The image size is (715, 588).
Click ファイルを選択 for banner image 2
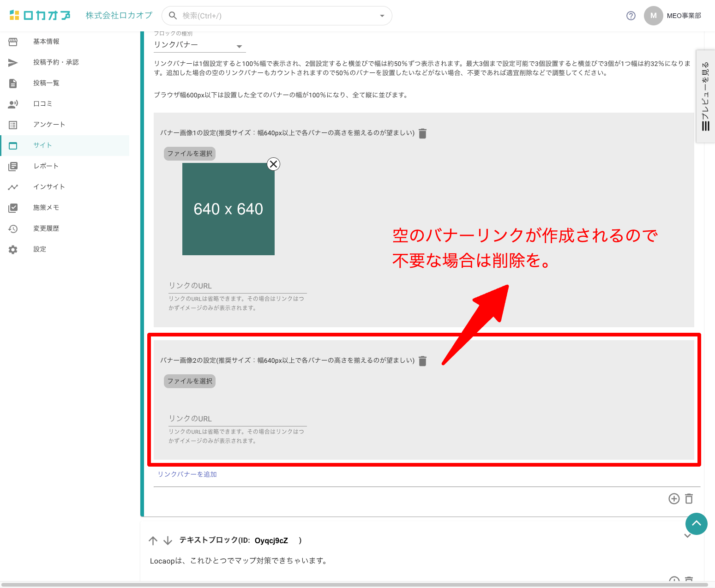(x=190, y=381)
